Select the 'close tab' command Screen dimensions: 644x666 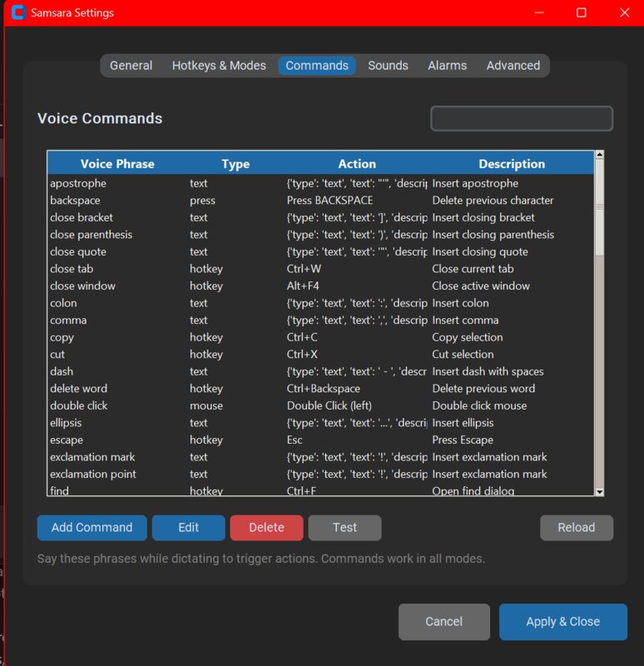coord(320,269)
